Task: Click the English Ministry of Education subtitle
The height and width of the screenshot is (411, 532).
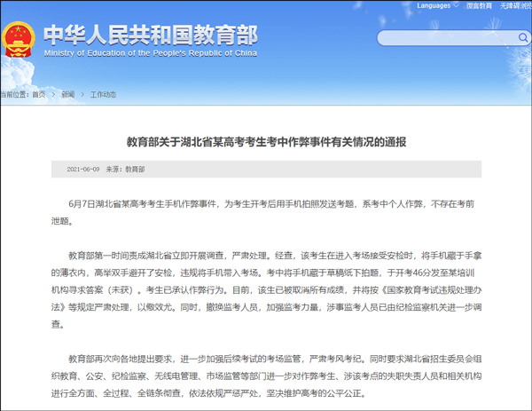Action: [151, 53]
